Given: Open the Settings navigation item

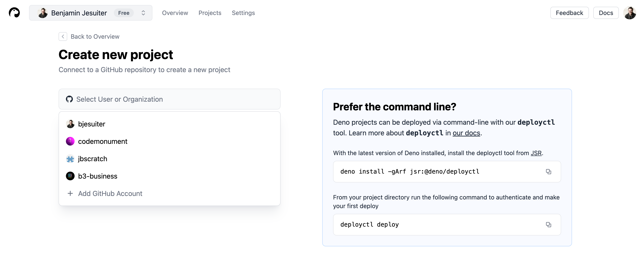Looking at the screenshot, I should [x=243, y=13].
